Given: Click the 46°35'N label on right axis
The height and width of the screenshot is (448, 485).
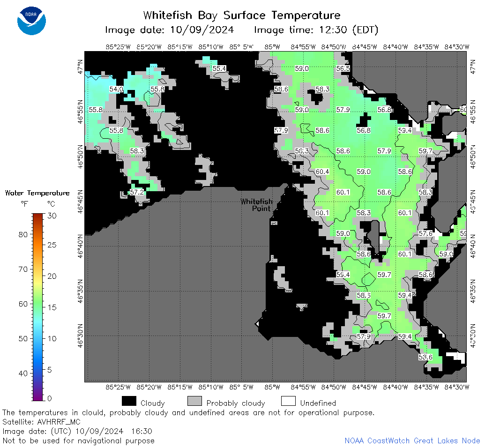Looking at the screenshot, I should coord(473,291).
